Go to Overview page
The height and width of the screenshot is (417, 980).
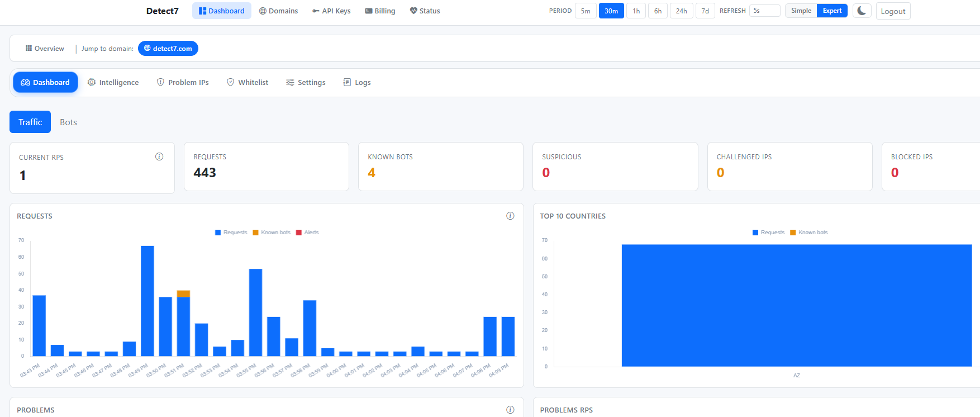click(45, 49)
